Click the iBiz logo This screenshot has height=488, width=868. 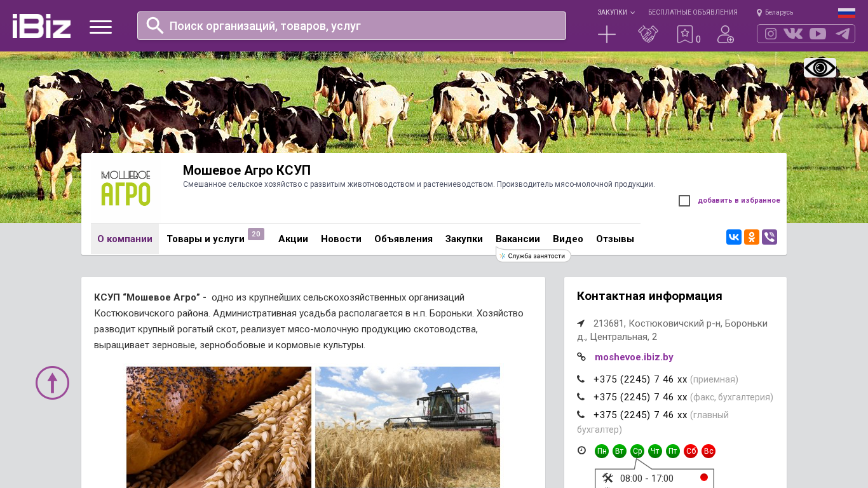[41, 26]
